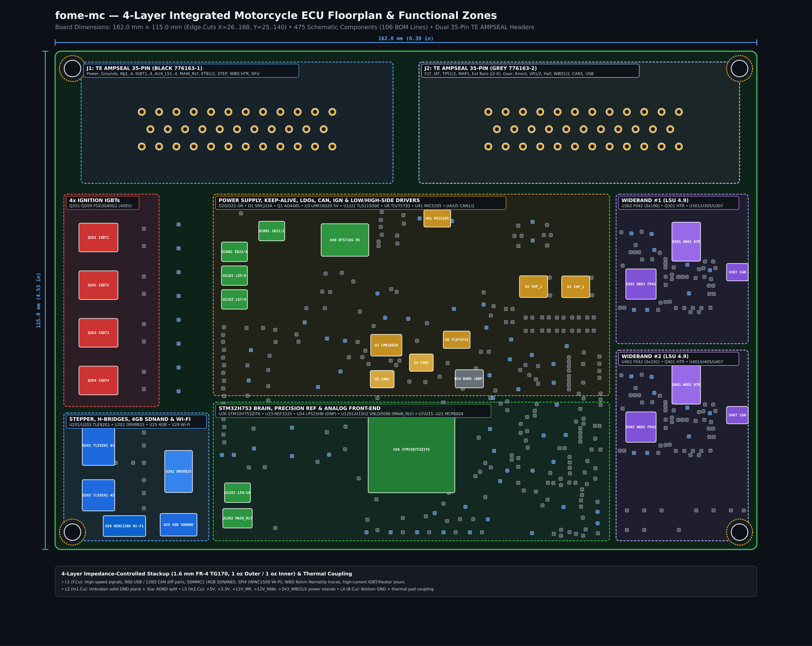812x646 pixels.
Task: Click the U1102 LS7/8 block
Action: pyautogui.click(x=234, y=299)
